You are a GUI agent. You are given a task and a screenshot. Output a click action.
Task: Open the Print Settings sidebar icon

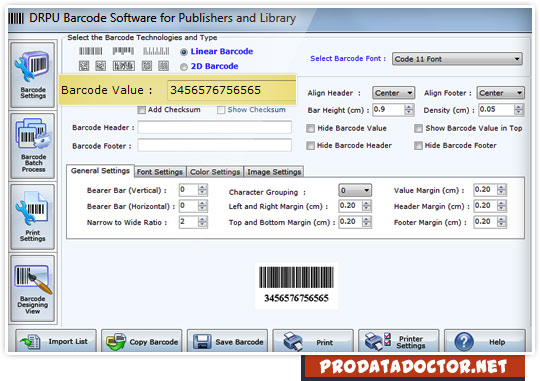pyautogui.click(x=32, y=217)
